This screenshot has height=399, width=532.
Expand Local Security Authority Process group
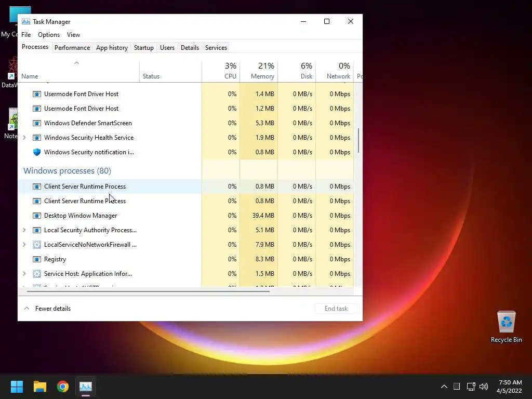(x=24, y=230)
